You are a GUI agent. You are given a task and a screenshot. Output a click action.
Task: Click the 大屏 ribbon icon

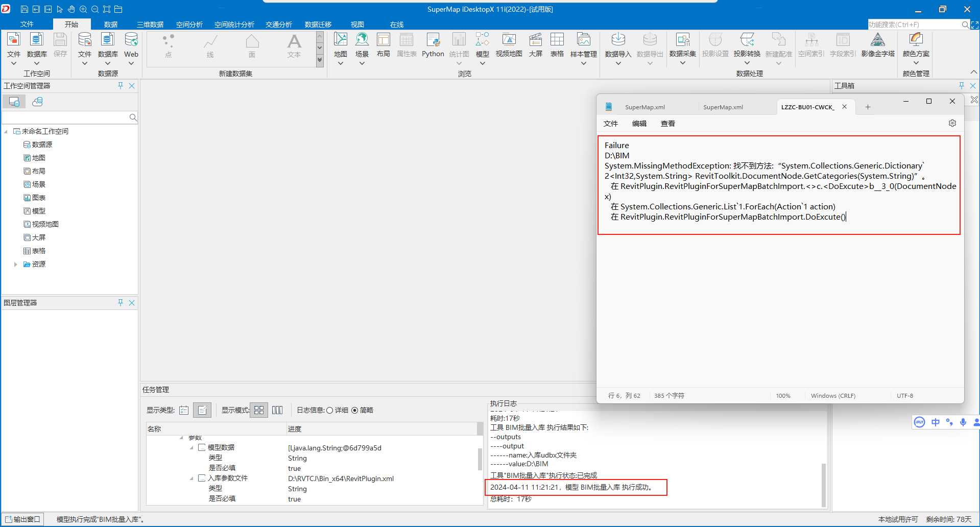pyautogui.click(x=535, y=40)
